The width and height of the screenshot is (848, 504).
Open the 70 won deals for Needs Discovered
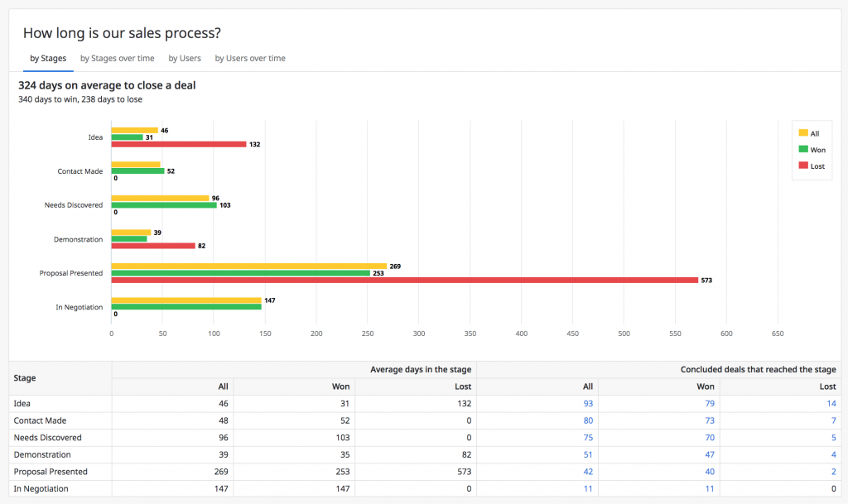pos(710,438)
